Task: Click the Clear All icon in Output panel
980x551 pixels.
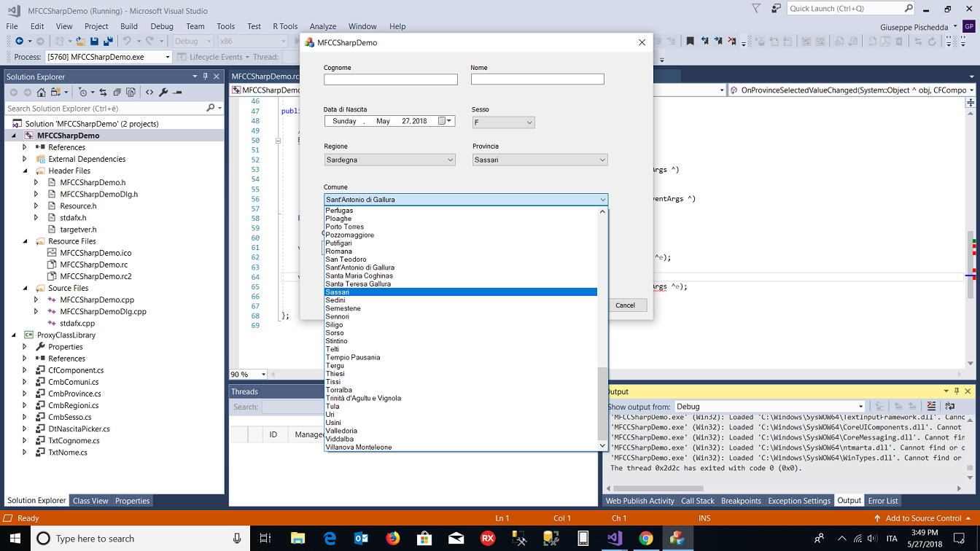Action: point(932,407)
